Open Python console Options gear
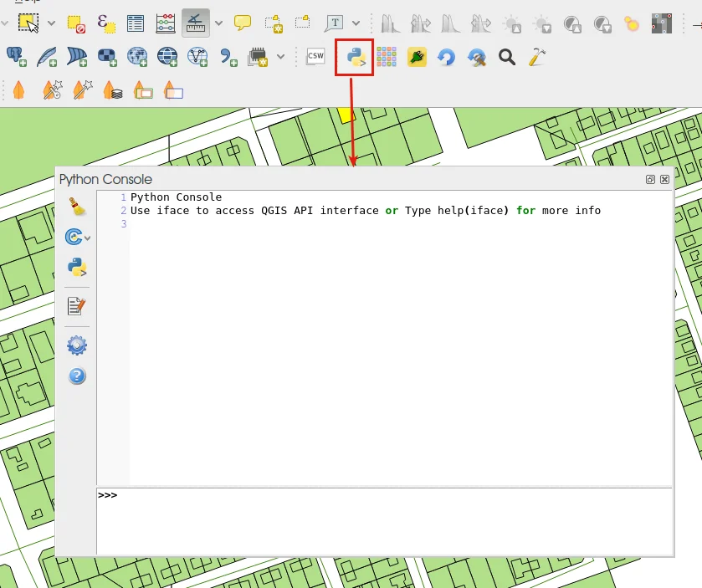The width and height of the screenshot is (702, 588). tap(77, 345)
